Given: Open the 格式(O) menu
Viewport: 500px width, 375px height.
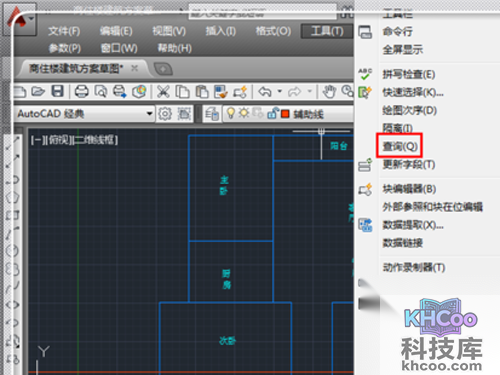Looking at the screenshot, I should (273, 31).
